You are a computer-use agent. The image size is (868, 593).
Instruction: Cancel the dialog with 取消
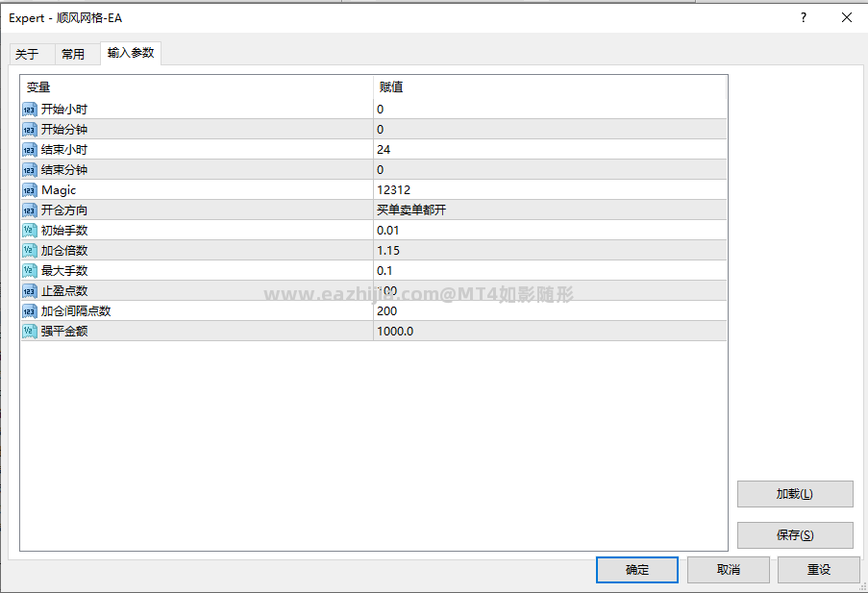click(x=729, y=570)
